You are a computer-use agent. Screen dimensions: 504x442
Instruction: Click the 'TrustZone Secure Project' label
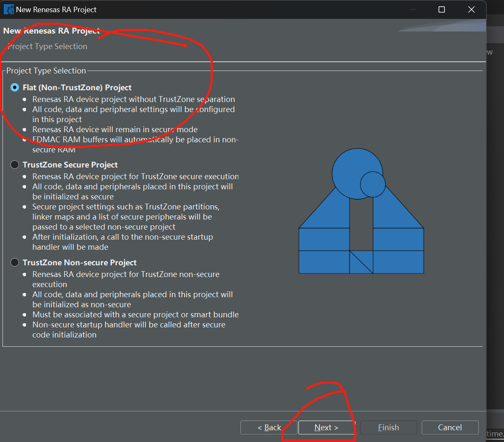click(x=70, y=165)
